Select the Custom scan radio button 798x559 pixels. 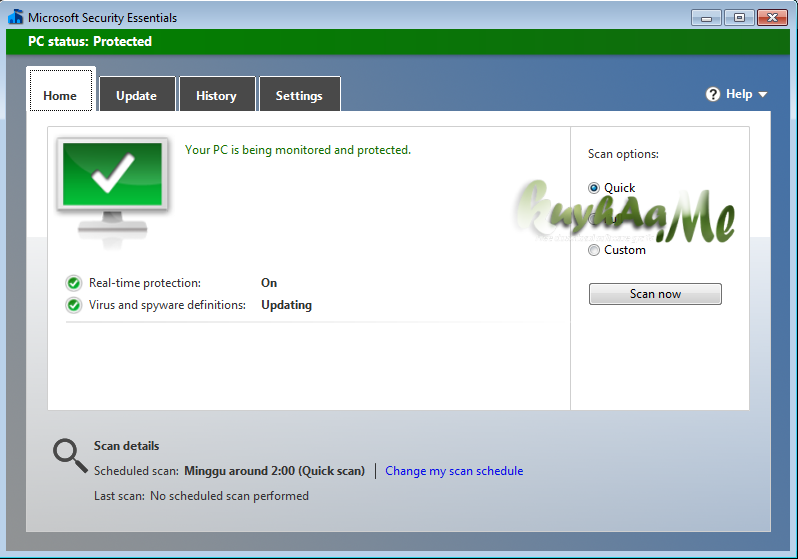click(594, 250)
